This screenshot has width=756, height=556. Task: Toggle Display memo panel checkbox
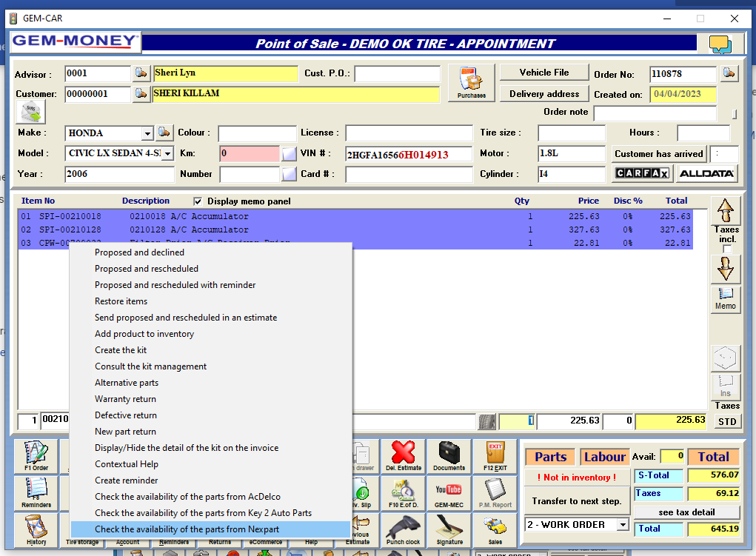pos(198,201)
